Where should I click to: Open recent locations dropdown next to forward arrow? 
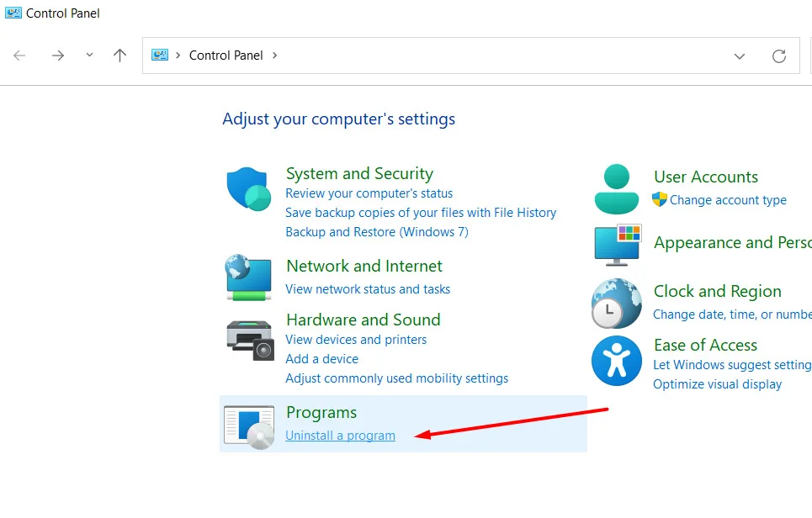click(89, 55)
